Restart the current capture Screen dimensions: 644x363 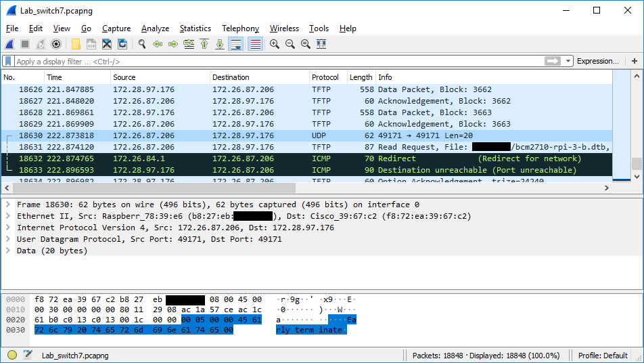[41, 44]
